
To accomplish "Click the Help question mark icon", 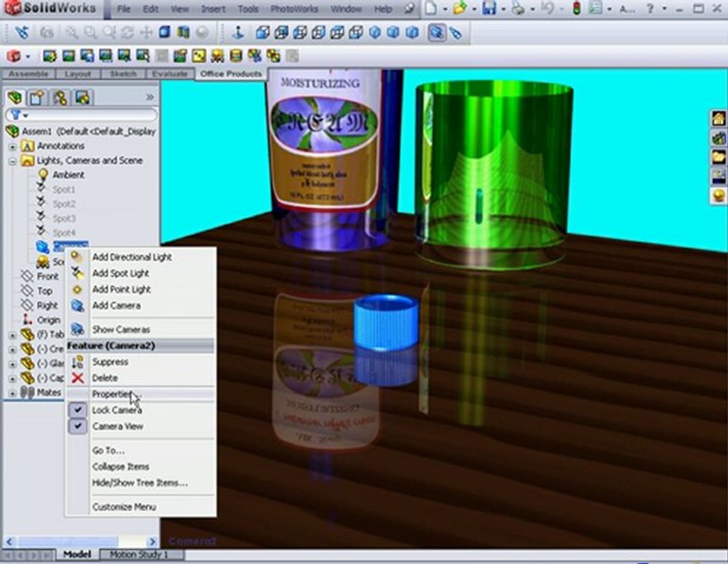I will point(650,8).
